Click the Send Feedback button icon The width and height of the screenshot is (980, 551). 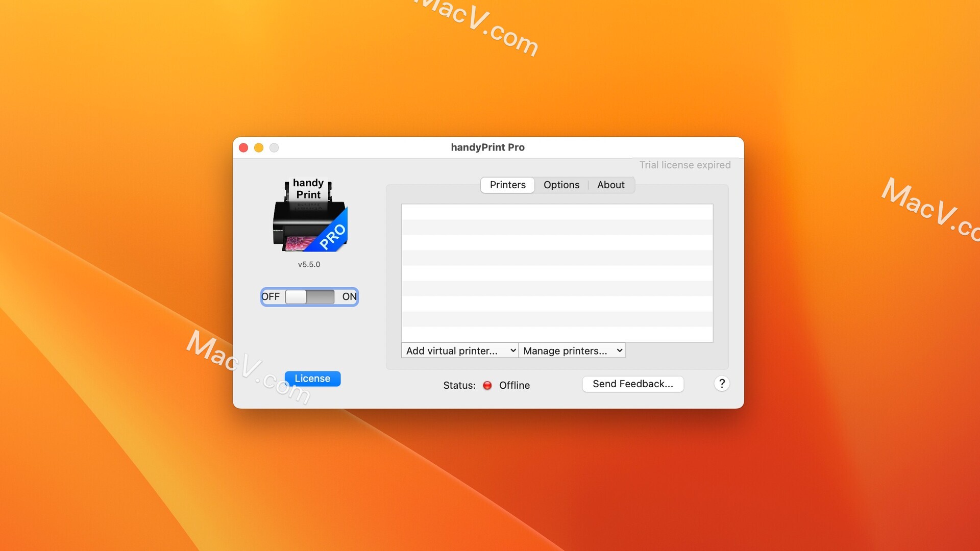click(x=632, y=383)
